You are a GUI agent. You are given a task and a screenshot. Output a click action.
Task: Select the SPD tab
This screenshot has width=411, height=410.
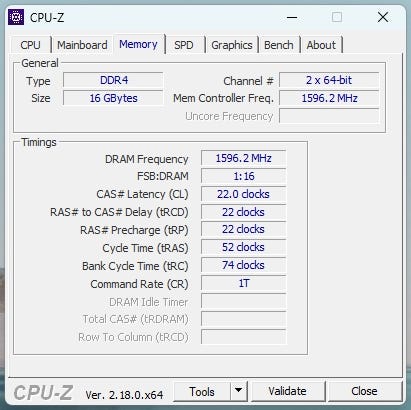click(x=184, y=45)
